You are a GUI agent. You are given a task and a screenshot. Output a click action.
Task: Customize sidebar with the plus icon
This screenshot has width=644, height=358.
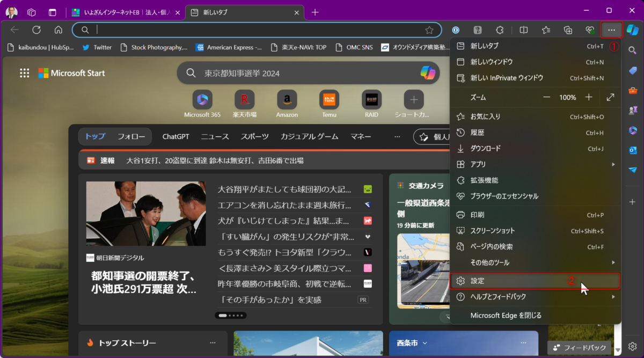[x=633, y=201]
